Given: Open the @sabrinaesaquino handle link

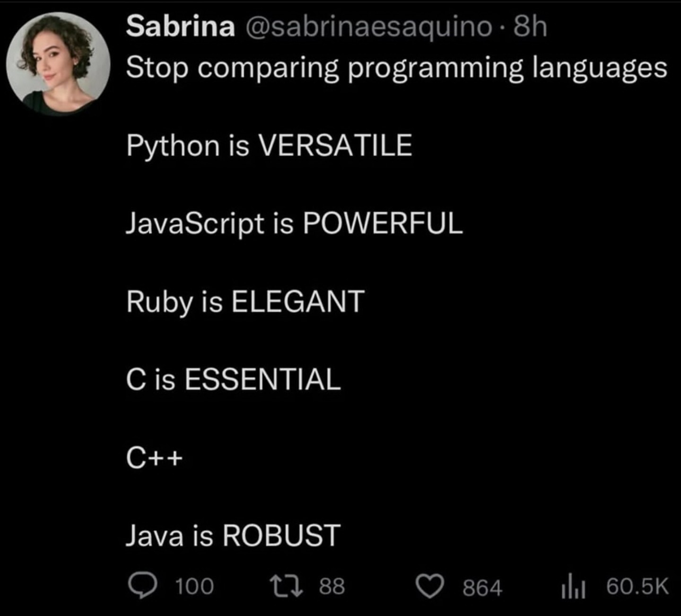Looking at the screenshot, I should [368, 26].
